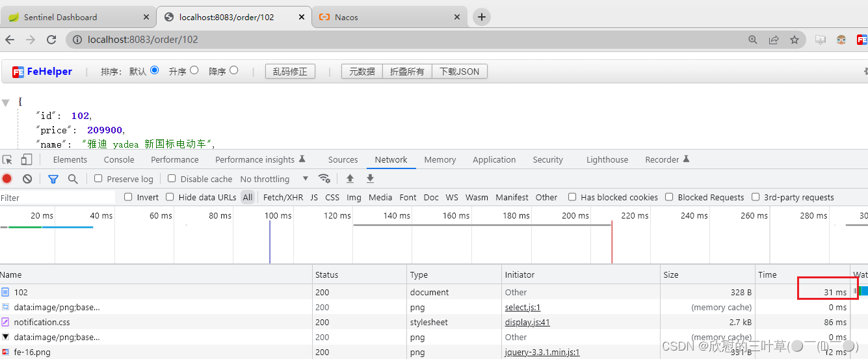Close the Sentinel Dashboard tab

(145, 18)
